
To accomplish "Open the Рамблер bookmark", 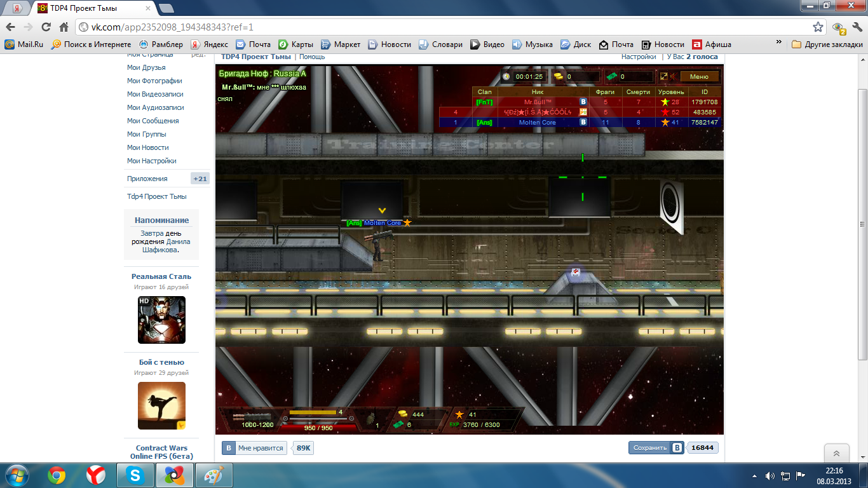I will point(161,44).
